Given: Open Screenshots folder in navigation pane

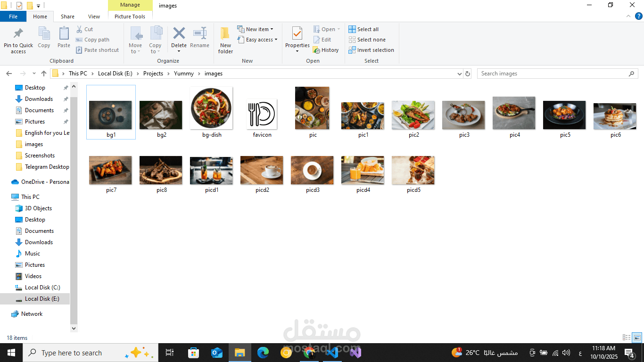Looking at the screenshot, I should coord(40,156).
